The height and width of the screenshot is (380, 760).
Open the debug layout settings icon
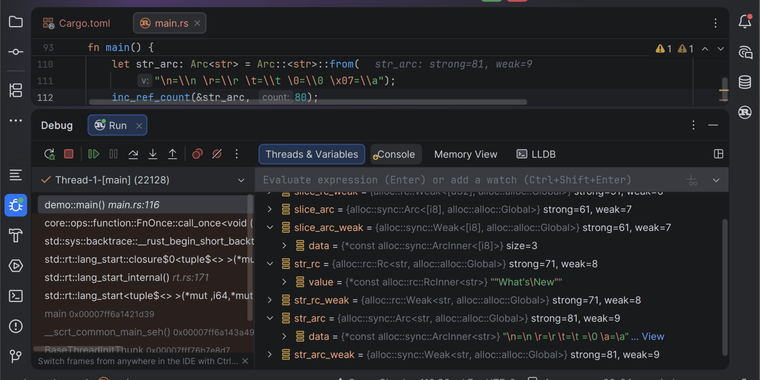coord(719,154)
